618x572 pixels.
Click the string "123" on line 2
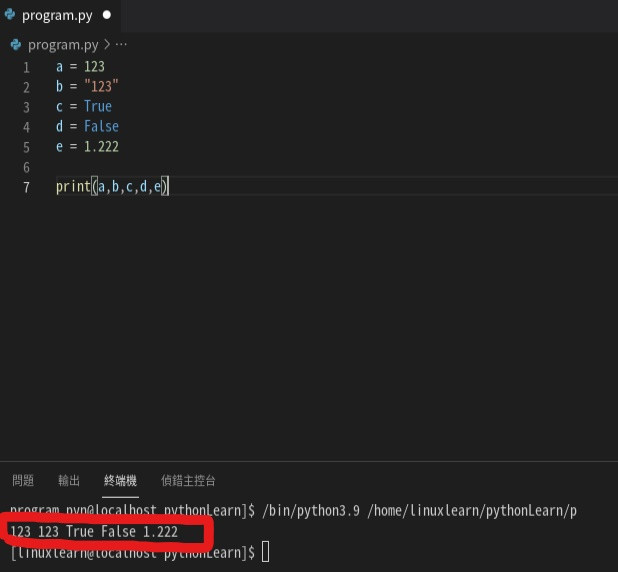click(x=101, y=86)
